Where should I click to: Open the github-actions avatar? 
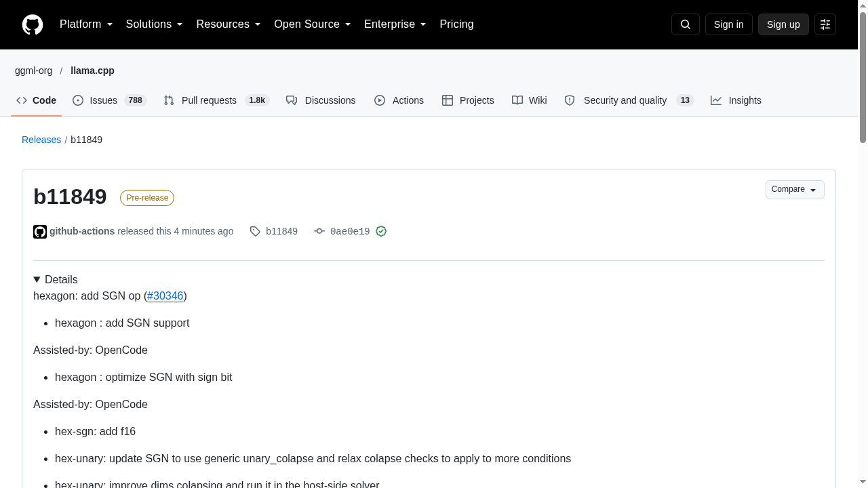click(40, 232)
